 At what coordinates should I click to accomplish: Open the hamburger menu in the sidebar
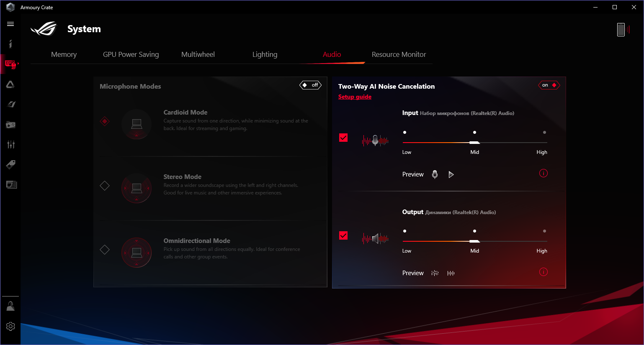click(x=10, y=24)
